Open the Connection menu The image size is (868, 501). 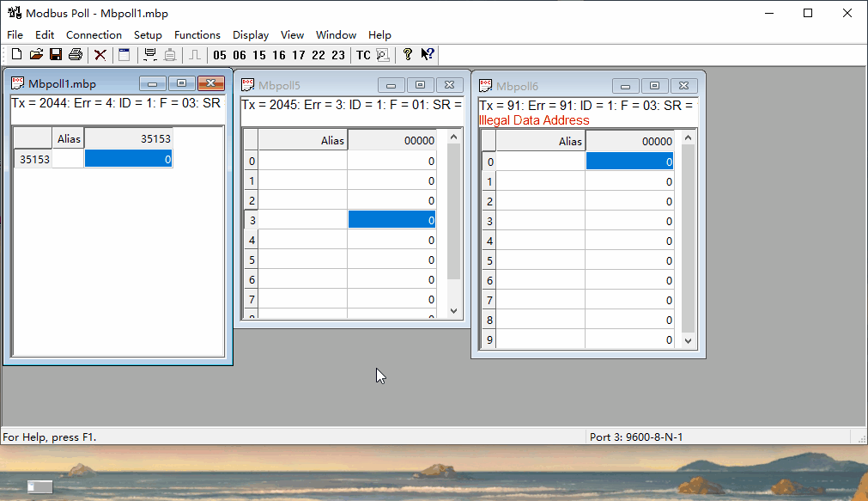[x=94, y=35]
